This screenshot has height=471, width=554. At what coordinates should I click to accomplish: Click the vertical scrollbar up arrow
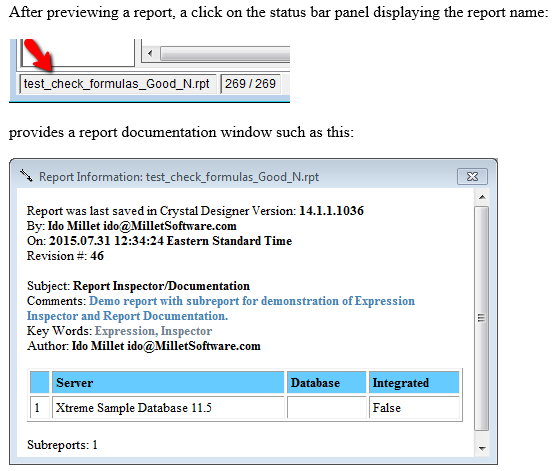click(482, 197)
